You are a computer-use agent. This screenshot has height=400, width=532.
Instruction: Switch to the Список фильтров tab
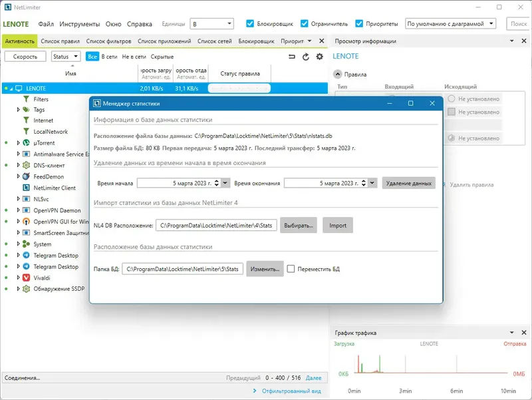click(108, 41)
